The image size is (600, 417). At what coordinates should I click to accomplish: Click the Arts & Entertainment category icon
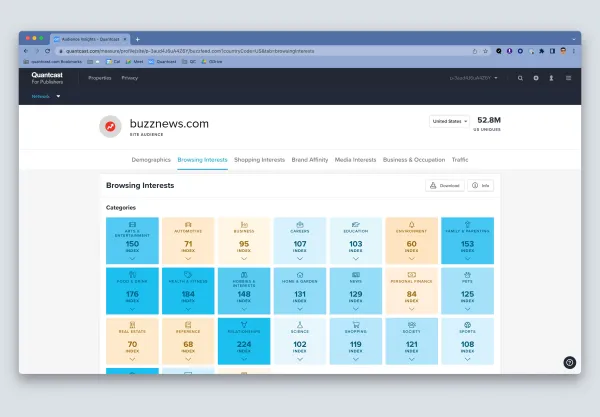click(x=132, y=225)
